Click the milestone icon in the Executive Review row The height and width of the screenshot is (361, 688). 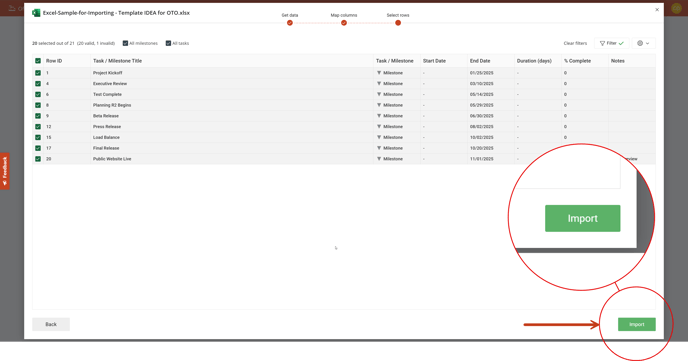pyautogui.click(x=379, y=83)
